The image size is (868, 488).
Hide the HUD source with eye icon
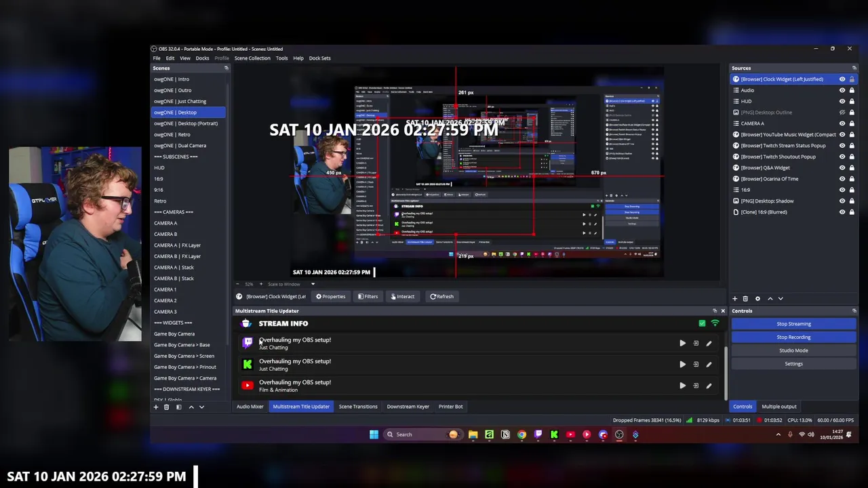pos(842,101)
